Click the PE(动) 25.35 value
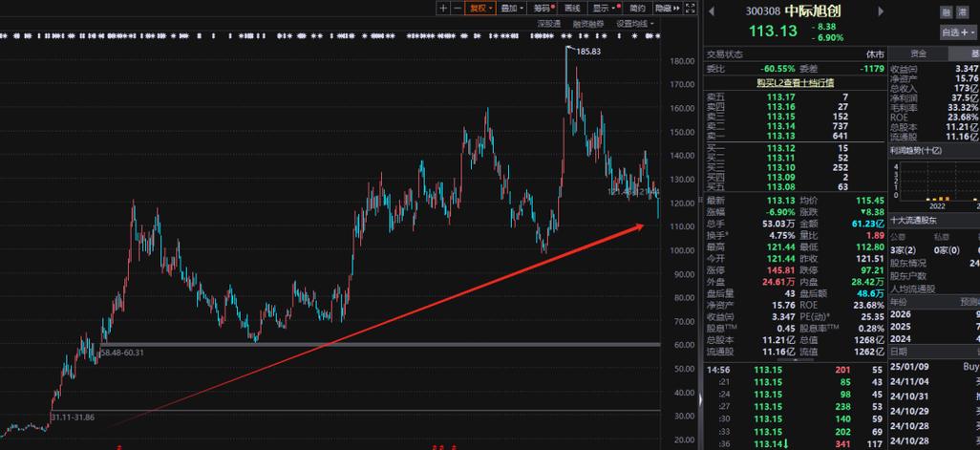This screenshot has width=980, height=450. (x=875, y=317)
